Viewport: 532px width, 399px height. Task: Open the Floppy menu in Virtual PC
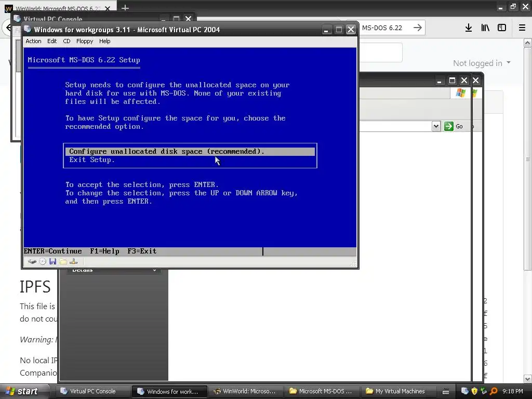[85, 41]
